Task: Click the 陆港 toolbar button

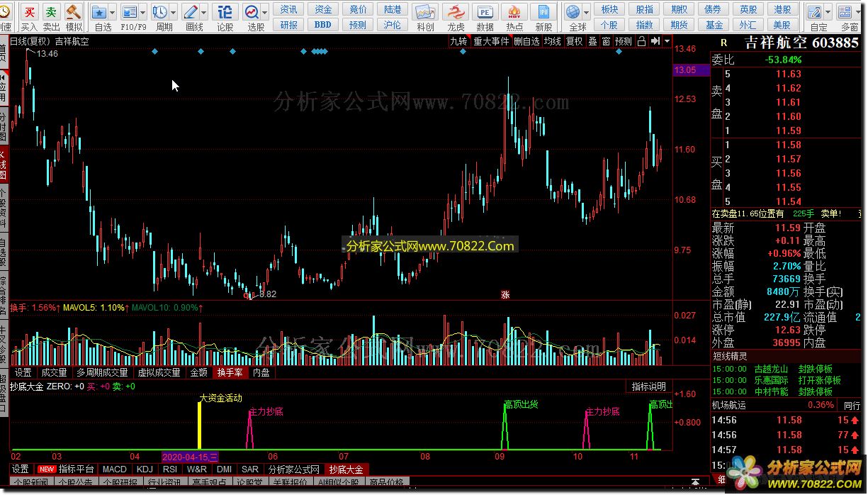Action: [x=392, y=9]
